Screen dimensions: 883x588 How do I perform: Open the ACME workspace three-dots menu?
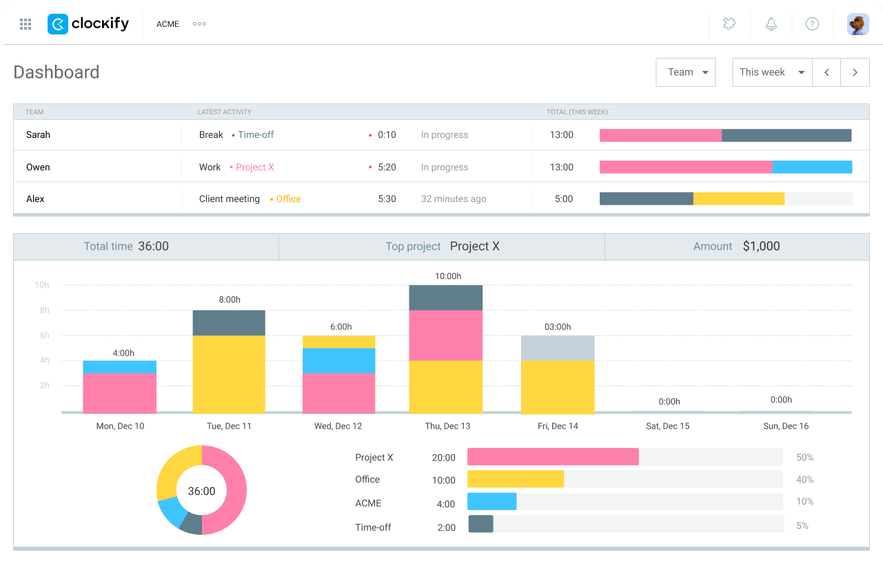coord(200,24)
